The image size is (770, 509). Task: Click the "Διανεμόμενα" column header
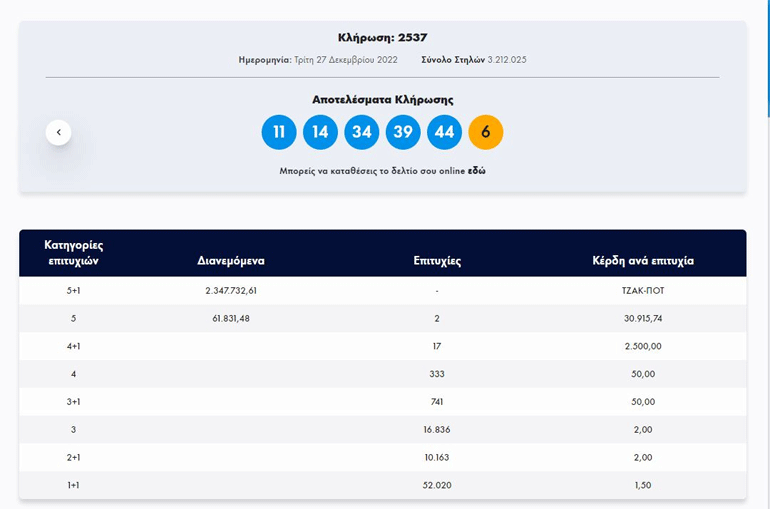(x=231, y=261)
